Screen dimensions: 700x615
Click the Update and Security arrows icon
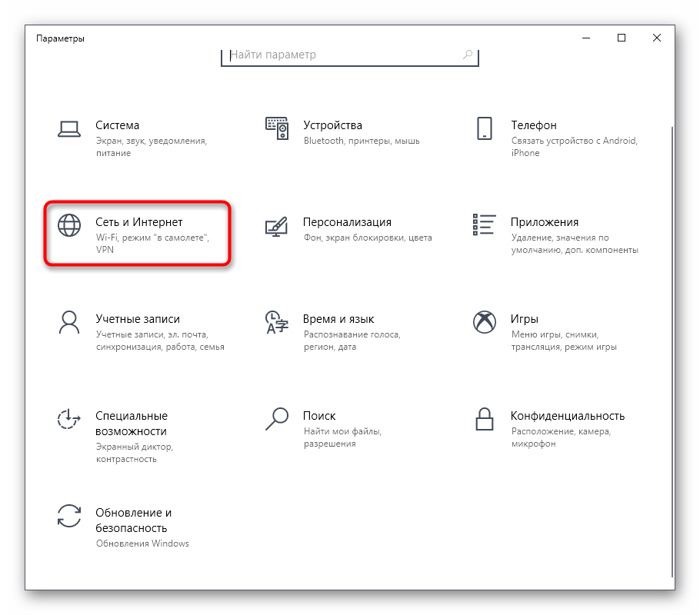[69, 516]
